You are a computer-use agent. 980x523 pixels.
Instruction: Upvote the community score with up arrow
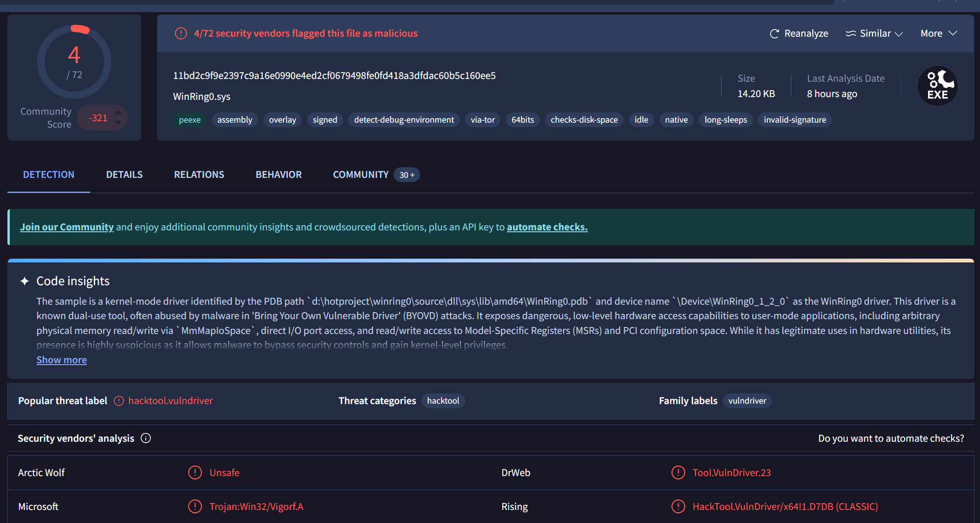[x=118, y=112]
